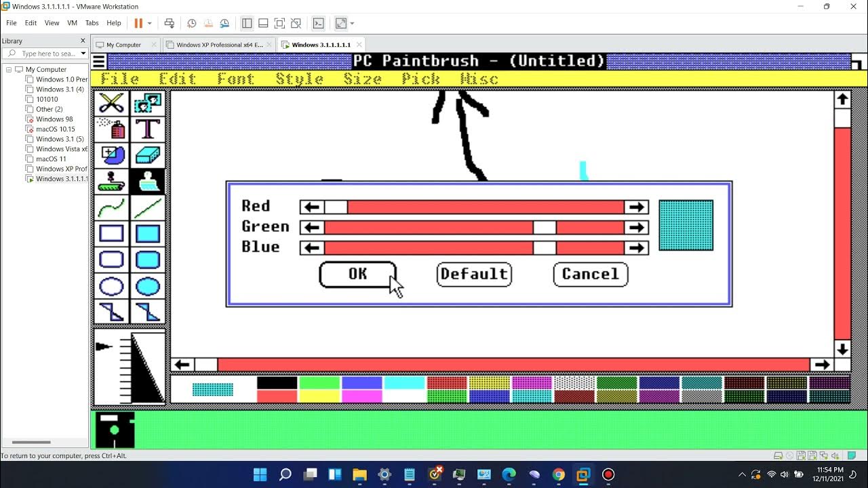Image resolution: width=868 pixels, height=488 pixels.
Task: Select the Filled Box tool
Action: [x=147, y=234]
